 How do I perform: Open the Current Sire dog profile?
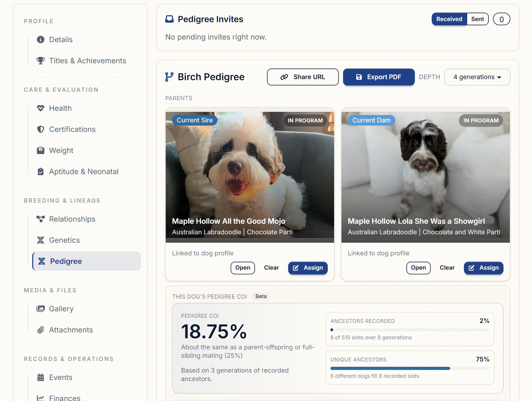(243, 268)
